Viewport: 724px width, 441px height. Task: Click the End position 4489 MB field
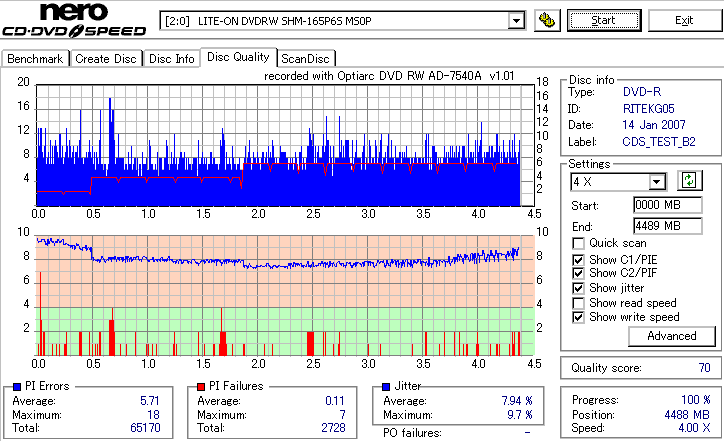point(668,226)
